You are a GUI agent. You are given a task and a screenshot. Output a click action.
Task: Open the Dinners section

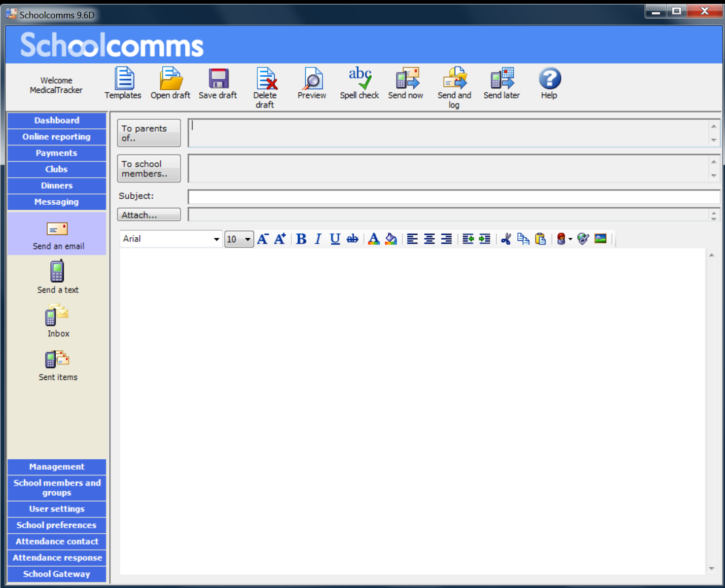[57, 185]
